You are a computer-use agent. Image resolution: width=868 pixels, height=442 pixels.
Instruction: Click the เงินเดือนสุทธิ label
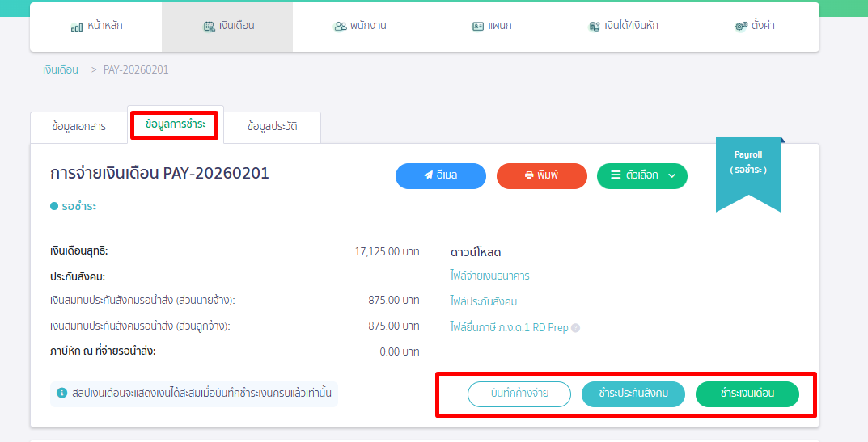point(79,251)
